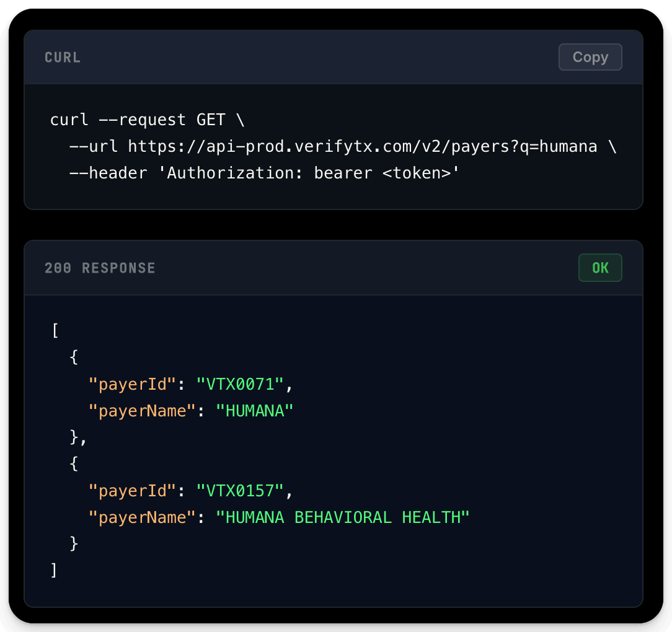Click the verifytx payers URL line

(x=343, y=147)
